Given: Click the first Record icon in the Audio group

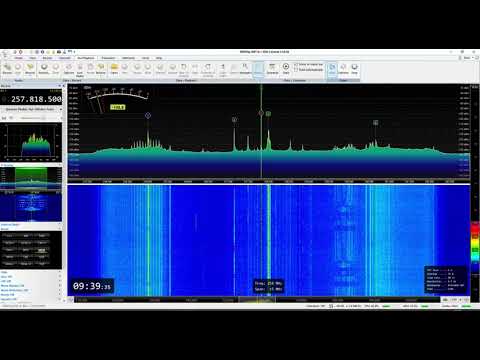Looking at the screenshot, I should 7,69.
